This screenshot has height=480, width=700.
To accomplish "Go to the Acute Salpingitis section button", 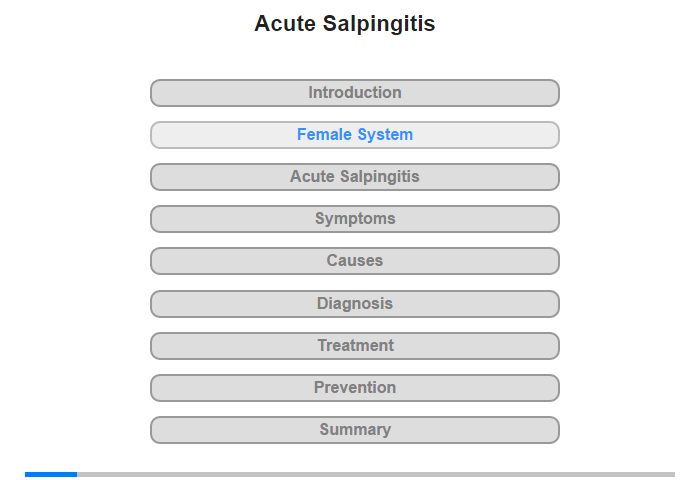I will click(x=355, y=177).
